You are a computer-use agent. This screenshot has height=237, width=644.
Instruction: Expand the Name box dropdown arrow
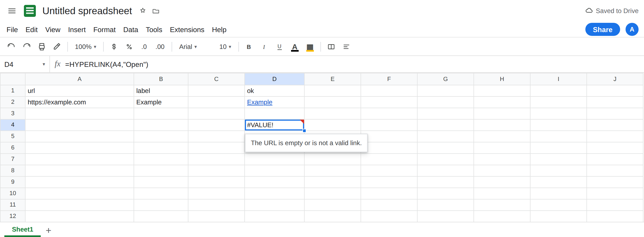point(44,64)
